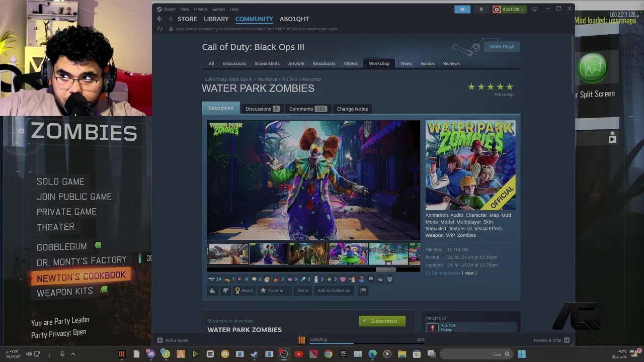The width and height of the screenshot is (644, 362).
Task: Click the award reaction showing 2
Action: click(256, 279)
